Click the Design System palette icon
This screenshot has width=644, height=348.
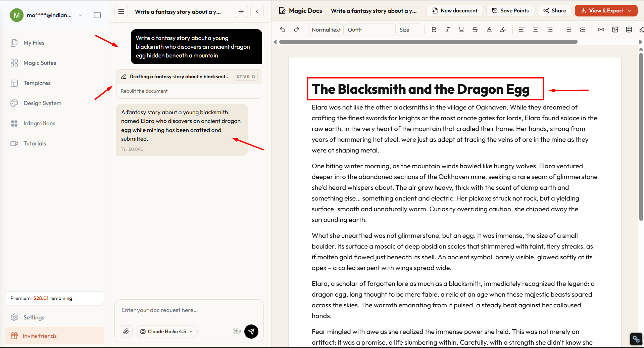(x=14, y=103)
